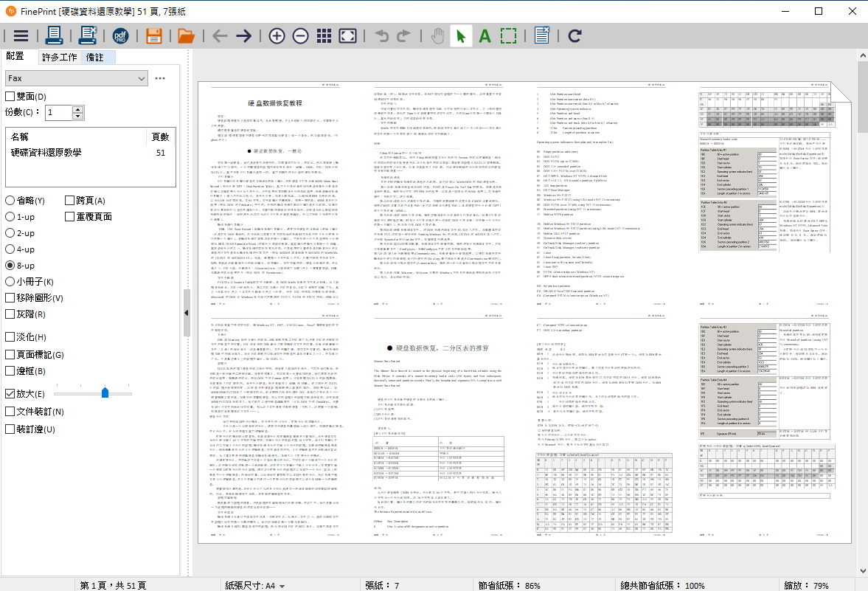The height and width of the screenshot is (591, 868).
Task: Uncheck the 放大(E) checkbox
Action: coord(10,394)
